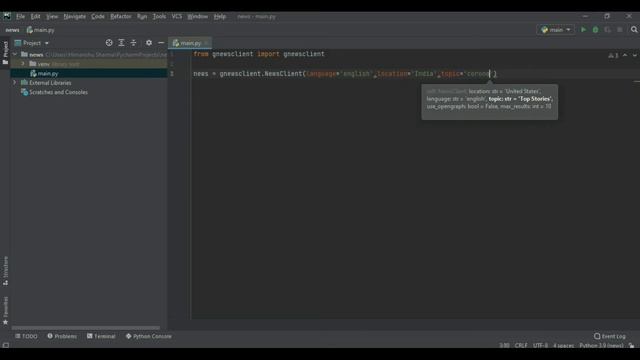
Task: Click the PyCharm logo icon in title bar
Action: pos(7,16)
